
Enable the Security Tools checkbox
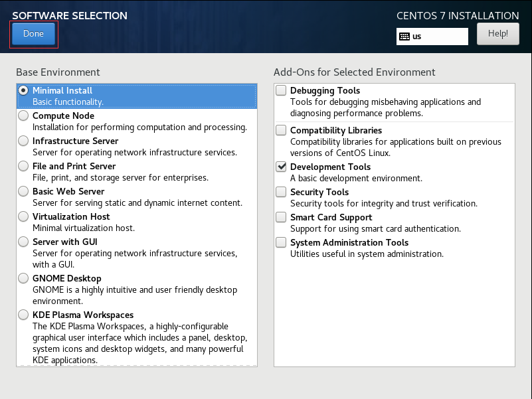tap(281, 192)
